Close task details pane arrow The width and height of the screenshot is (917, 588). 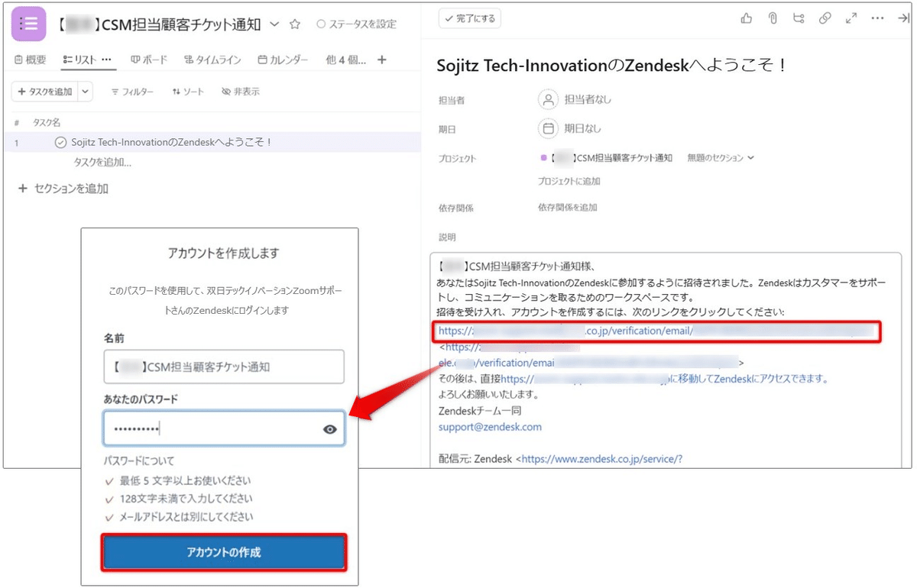point(902,19)
